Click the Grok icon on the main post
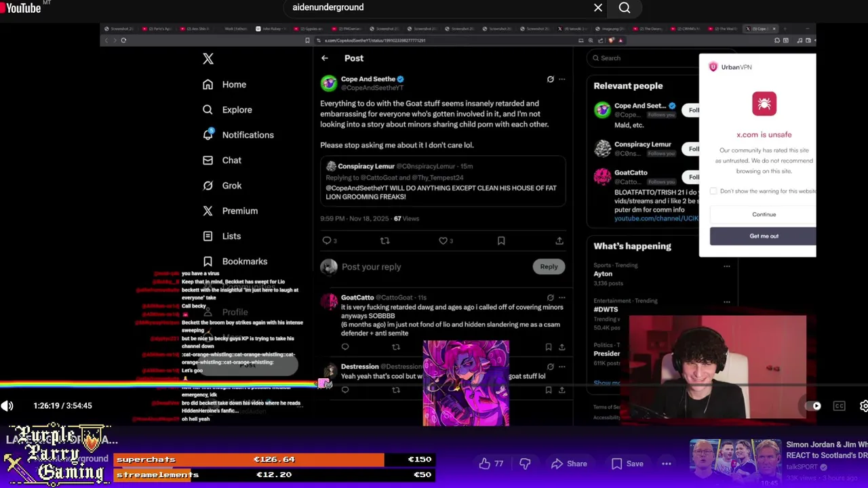 click(551, 79)
